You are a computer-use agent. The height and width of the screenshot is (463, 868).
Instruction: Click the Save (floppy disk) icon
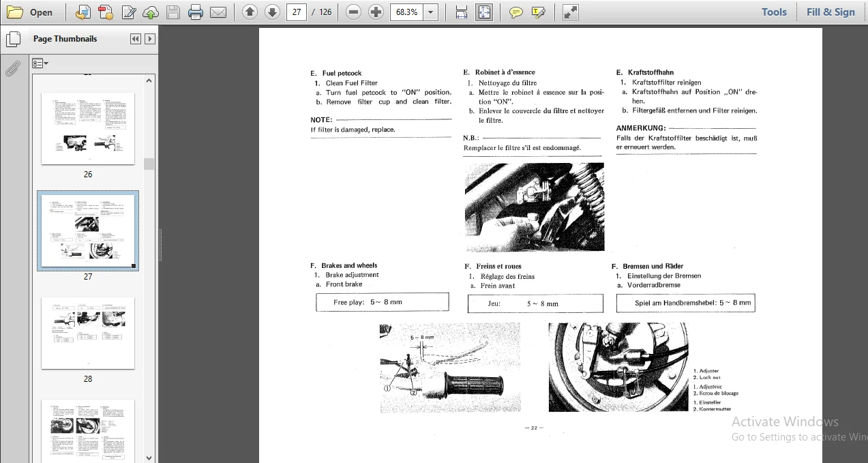pyautogui.click(x=173, y=12)
